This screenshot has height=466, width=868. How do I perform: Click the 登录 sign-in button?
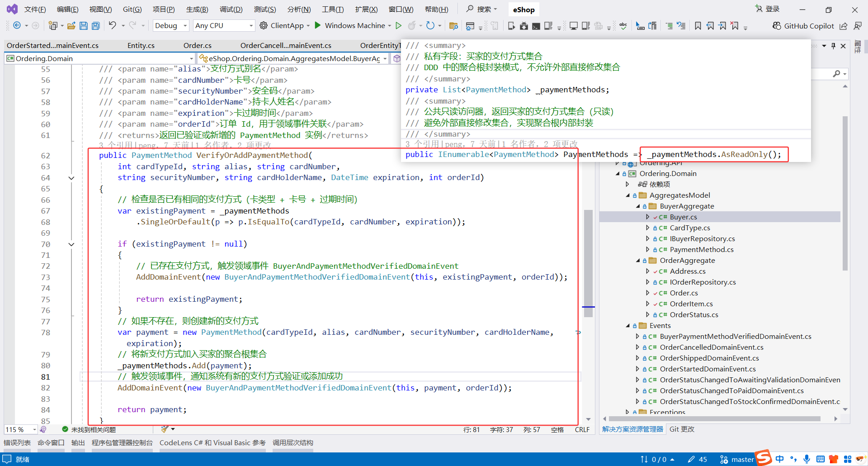point(768,9)
